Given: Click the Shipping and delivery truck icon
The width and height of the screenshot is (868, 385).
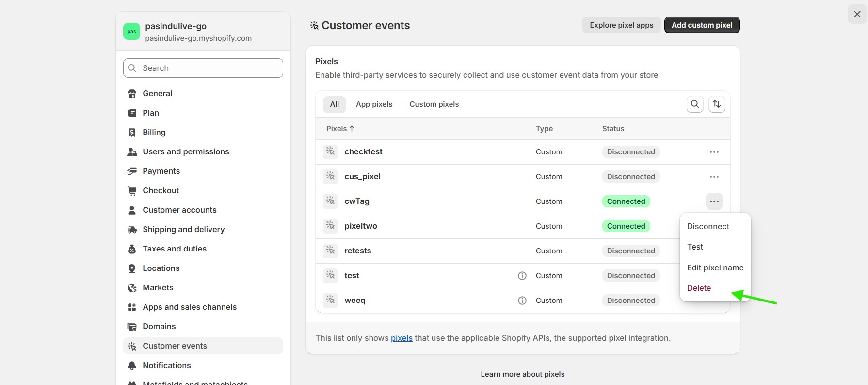Looking at the screenshot, I should [x=132, y=230].
